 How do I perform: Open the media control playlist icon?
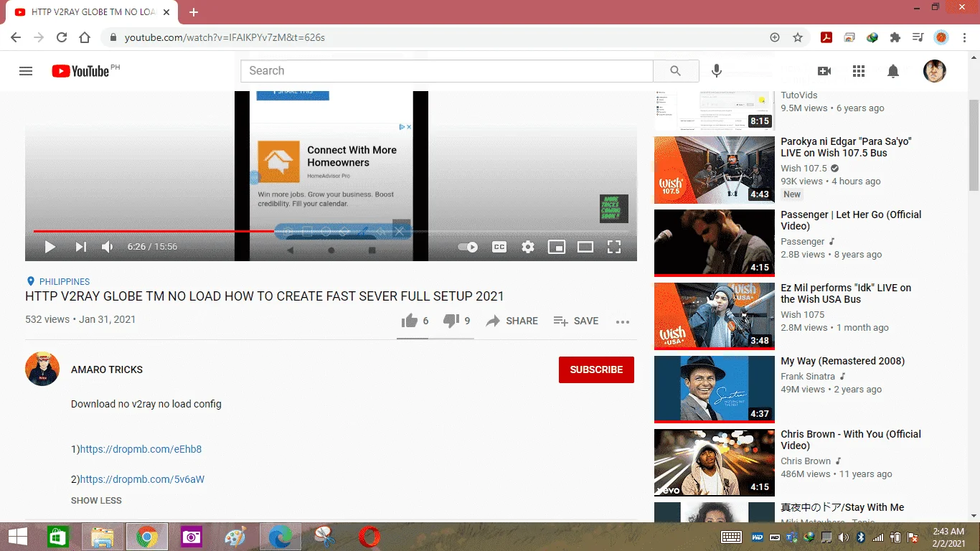pos(918,37)
